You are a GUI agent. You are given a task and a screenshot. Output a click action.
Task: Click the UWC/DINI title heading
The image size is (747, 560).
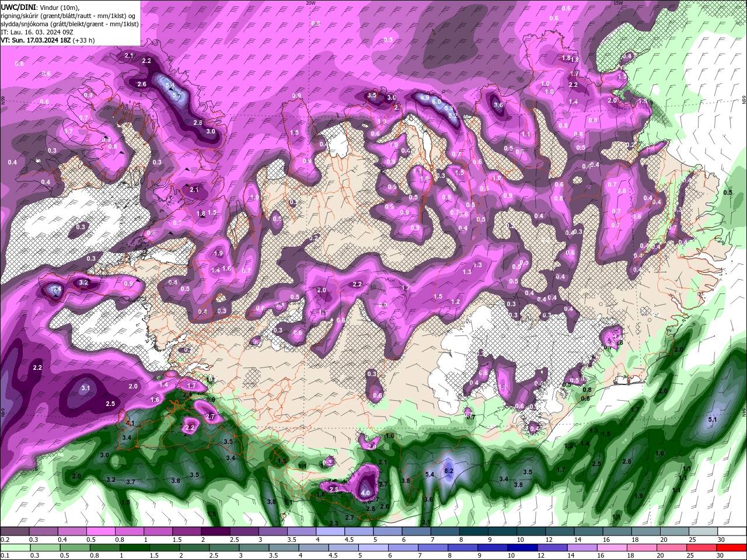[x=18, y=6]
